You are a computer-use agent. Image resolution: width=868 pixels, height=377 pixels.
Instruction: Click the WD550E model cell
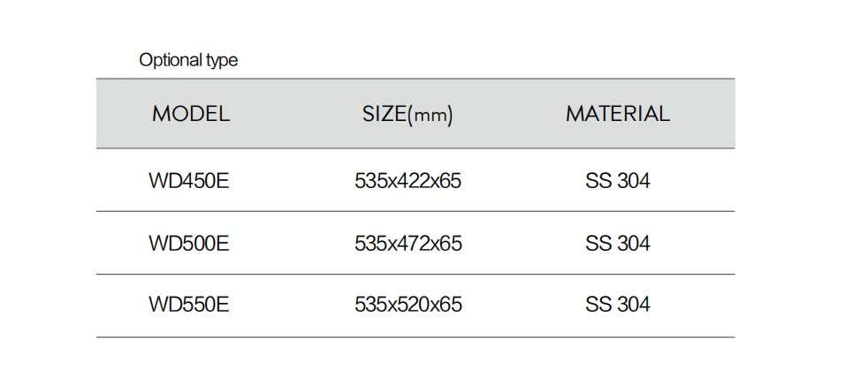(x=189, y=305)
